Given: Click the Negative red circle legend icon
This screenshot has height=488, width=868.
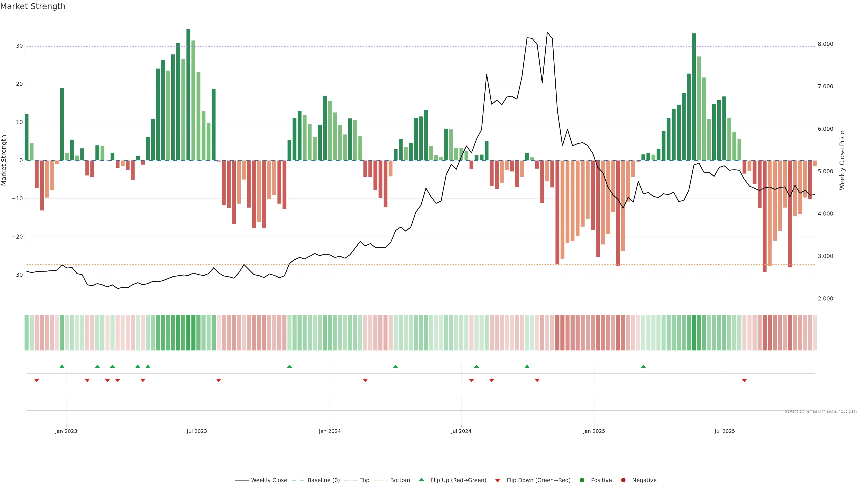Looking at the screenshot, I should (x=623, y=480).
